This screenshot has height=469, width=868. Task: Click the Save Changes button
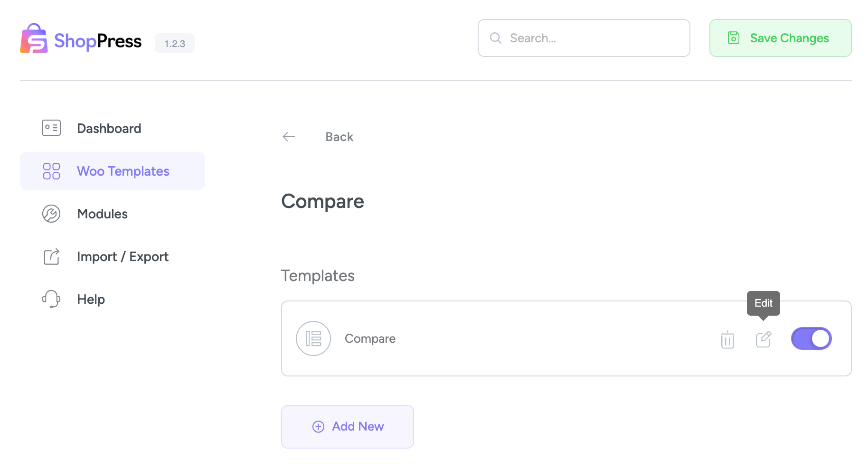[780, 38]
